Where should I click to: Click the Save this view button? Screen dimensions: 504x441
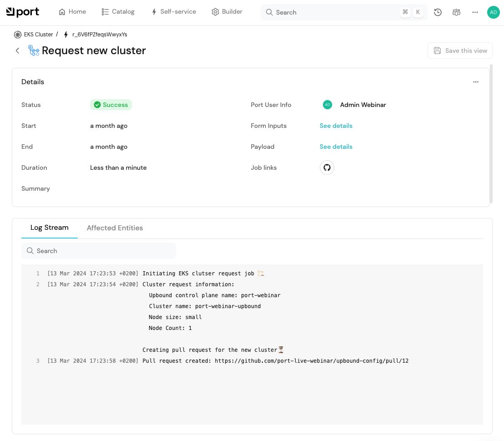tap(460, 51)
